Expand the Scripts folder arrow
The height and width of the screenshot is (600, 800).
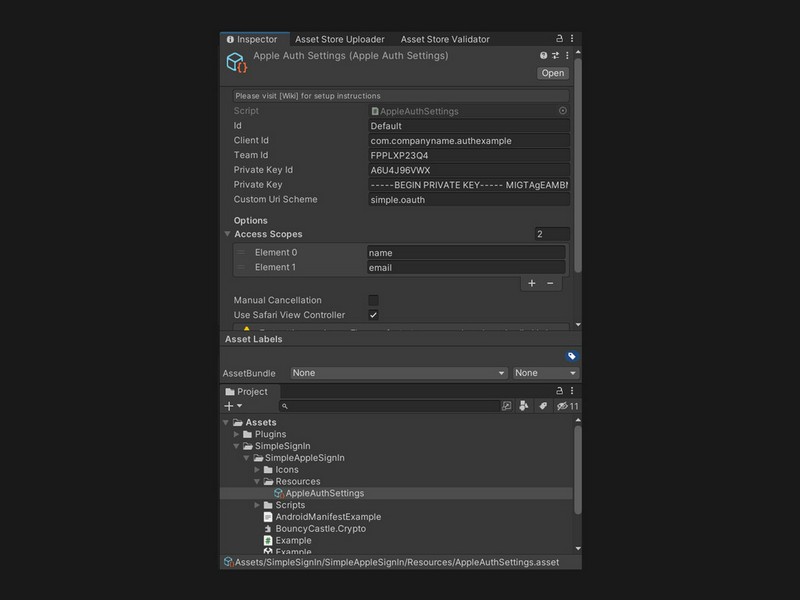(257, 505)
